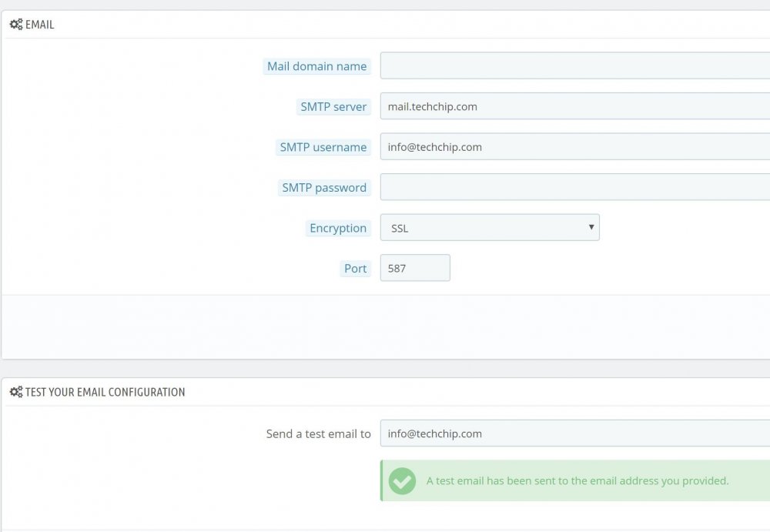The width and height of the screenshot is (770, 532).
Task: Click the EMAIL panel heading text
Action: tap(40, 25)
